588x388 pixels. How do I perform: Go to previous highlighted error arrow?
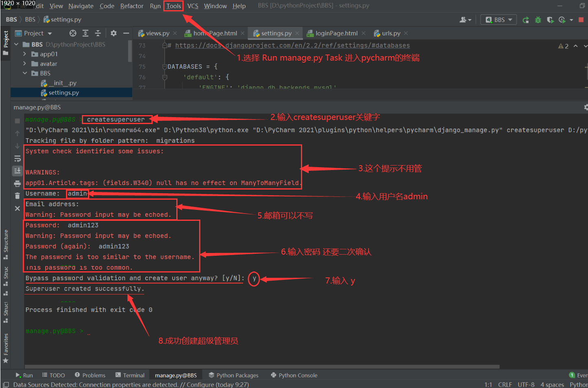pyautogui.click(x=576, y=46)
